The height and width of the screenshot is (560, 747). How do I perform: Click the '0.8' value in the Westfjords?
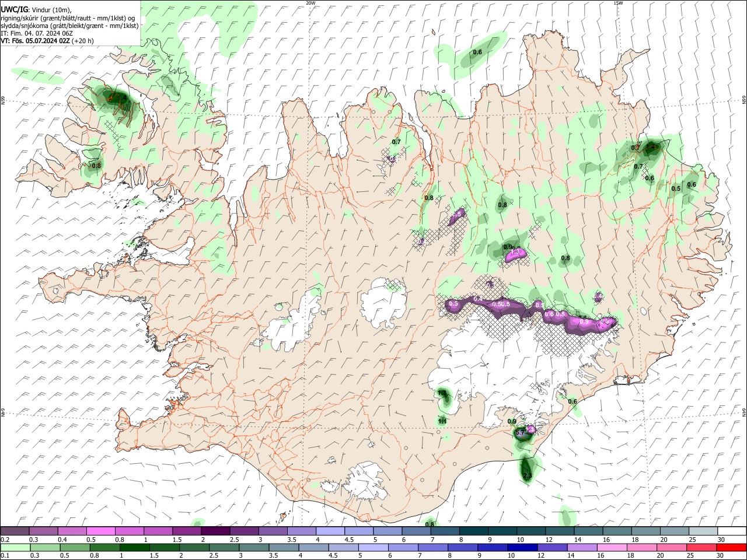[96, 166]
